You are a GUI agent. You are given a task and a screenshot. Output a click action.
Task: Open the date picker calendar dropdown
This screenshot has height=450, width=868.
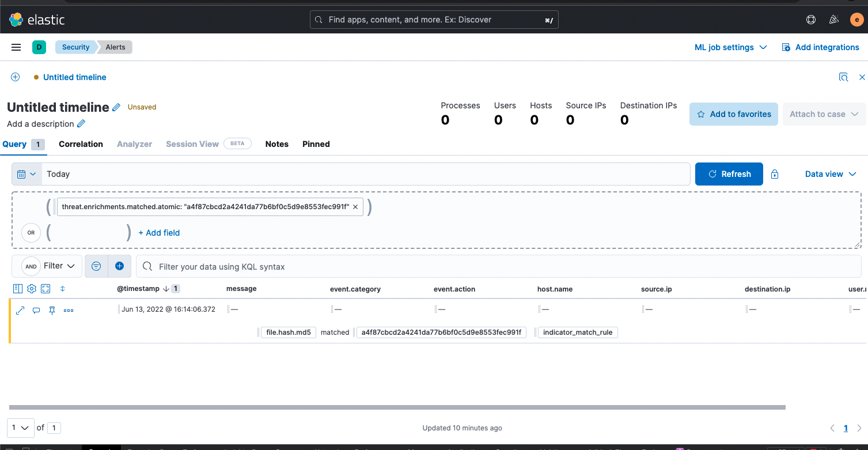pyautogui.click(x=26, y=173)
